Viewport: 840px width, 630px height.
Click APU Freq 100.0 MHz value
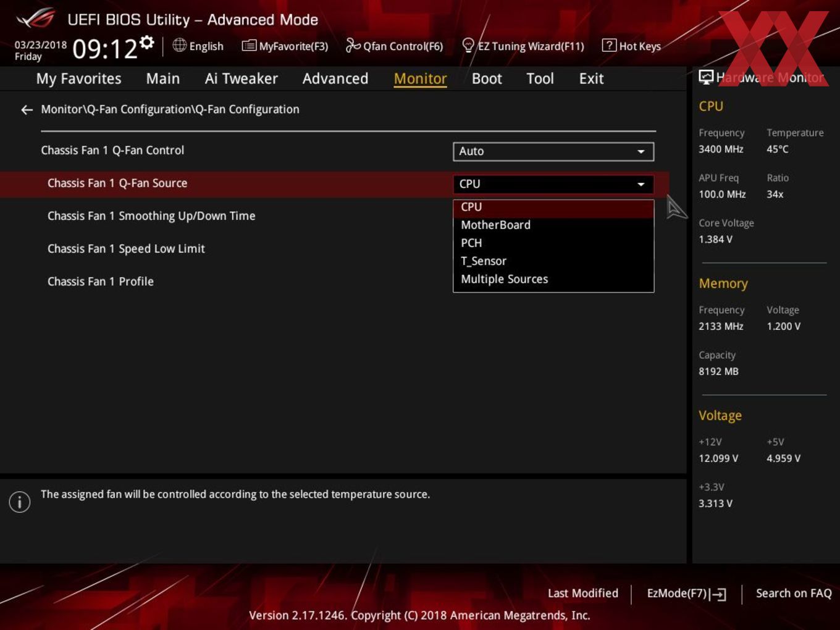(722, 195)
